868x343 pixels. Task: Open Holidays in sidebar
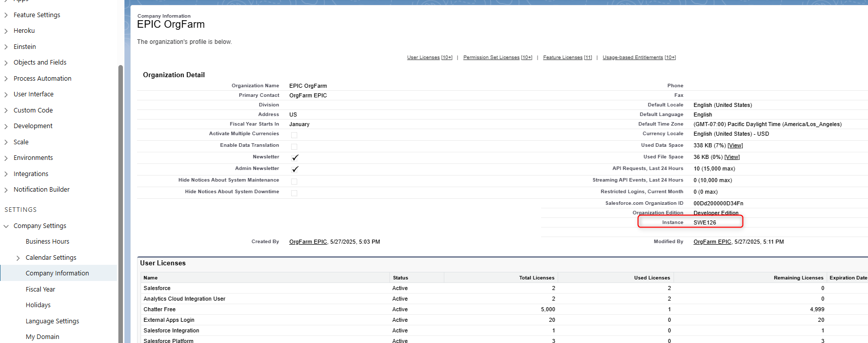tap(38, 305)
